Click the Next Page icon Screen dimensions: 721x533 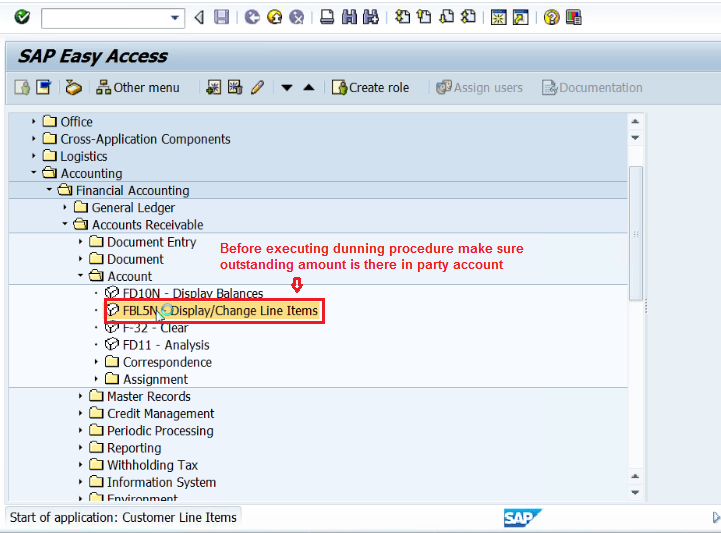pos(446,17)
